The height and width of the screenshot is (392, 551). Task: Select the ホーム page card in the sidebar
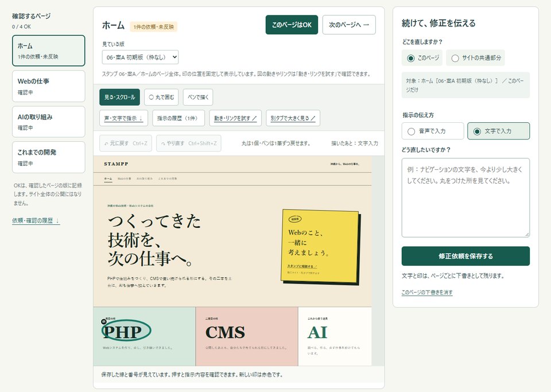(48, 51)
